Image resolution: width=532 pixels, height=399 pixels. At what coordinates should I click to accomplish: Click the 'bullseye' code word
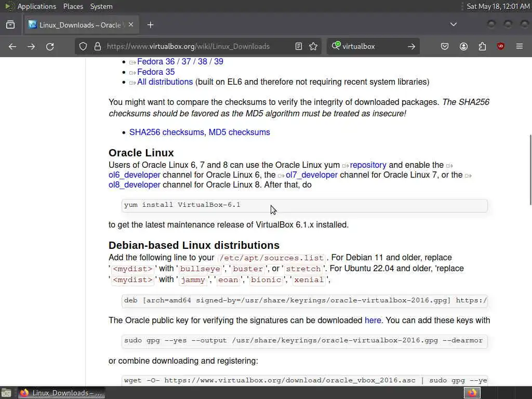tap(200, 269)
